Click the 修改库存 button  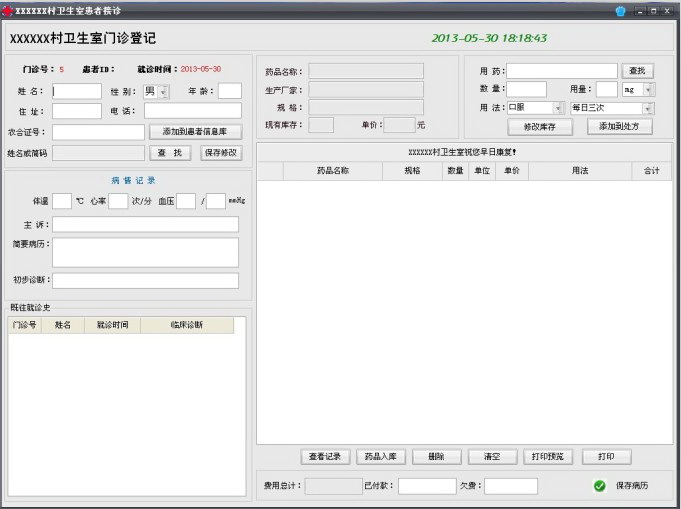pyautogui.click(x=540, y=127)
